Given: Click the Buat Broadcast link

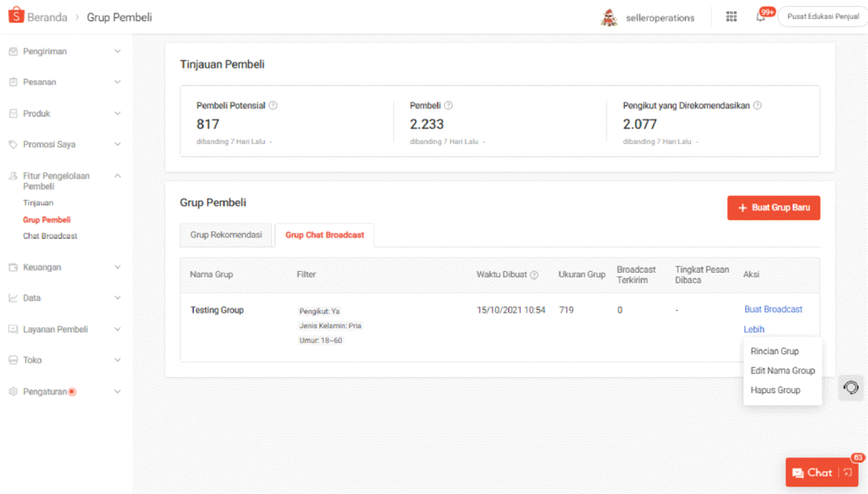Looking at the screenshot, I should (773, 309).
